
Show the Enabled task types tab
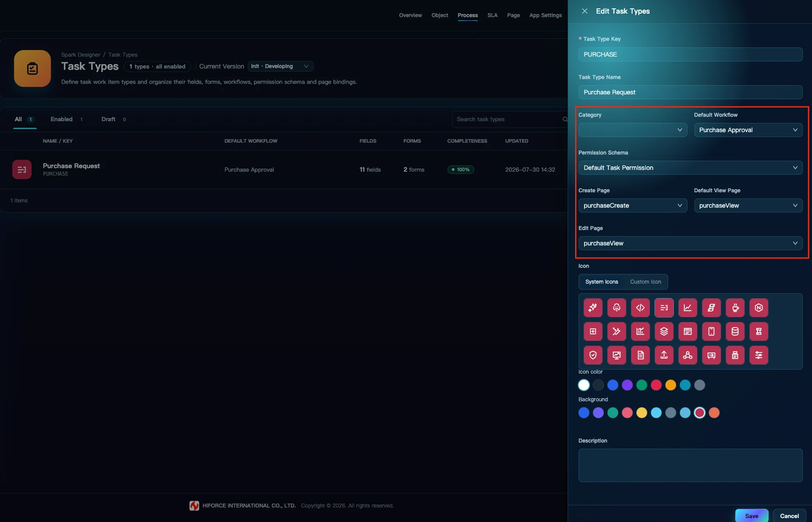pyautogui.click(x=66, y=119)
